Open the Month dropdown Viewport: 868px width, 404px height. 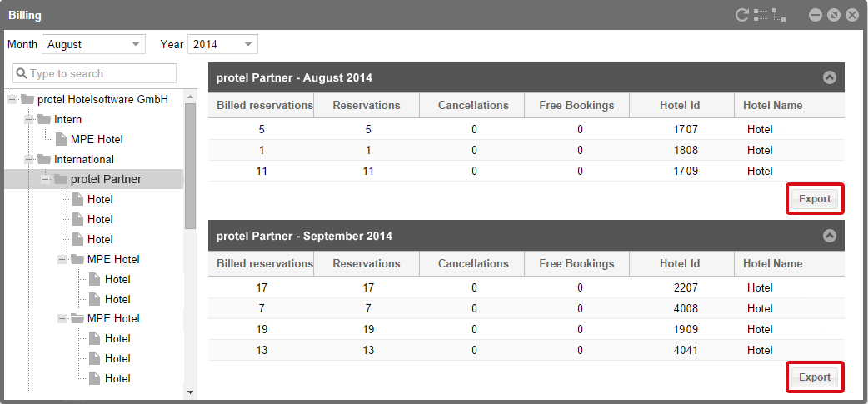93,44
